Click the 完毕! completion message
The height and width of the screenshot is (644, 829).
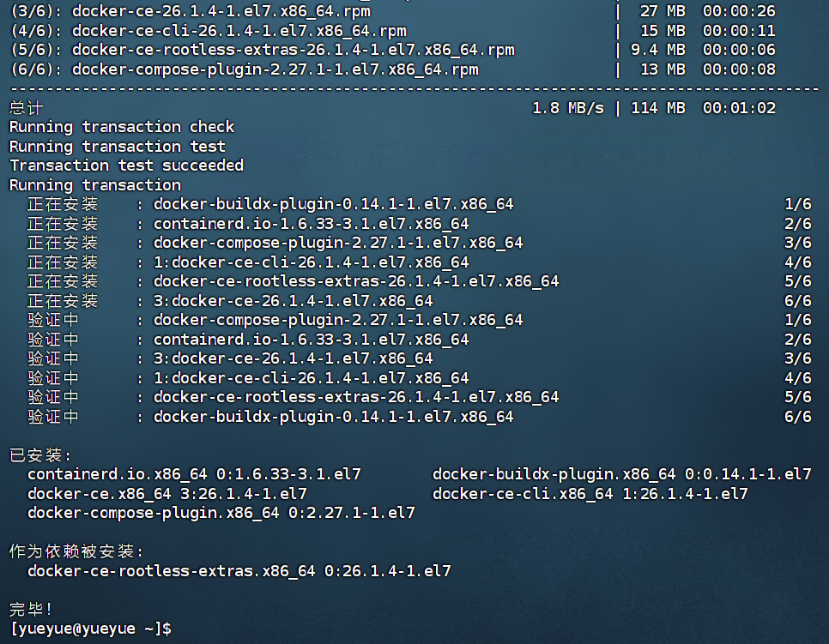coord(31,609)
